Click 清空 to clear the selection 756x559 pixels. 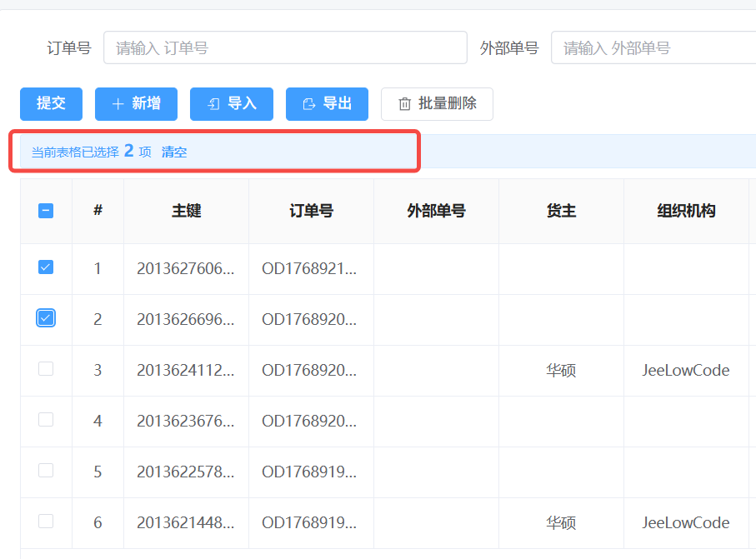[x=174, y=152]
